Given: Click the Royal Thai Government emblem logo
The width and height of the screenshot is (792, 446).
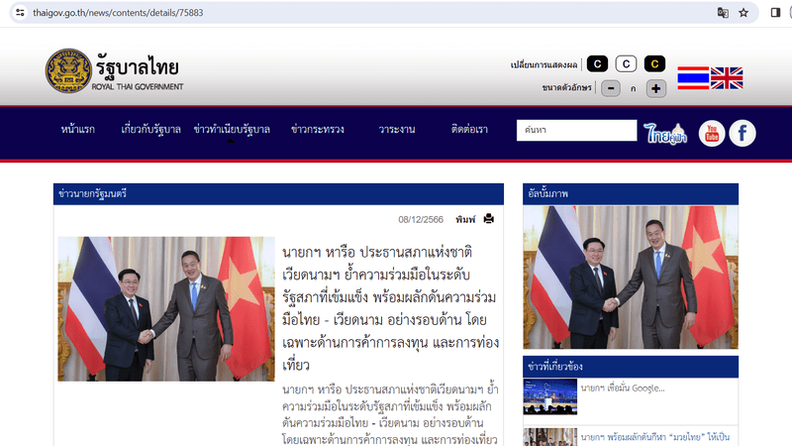Looking at the screenshot, I should [68, 71].
